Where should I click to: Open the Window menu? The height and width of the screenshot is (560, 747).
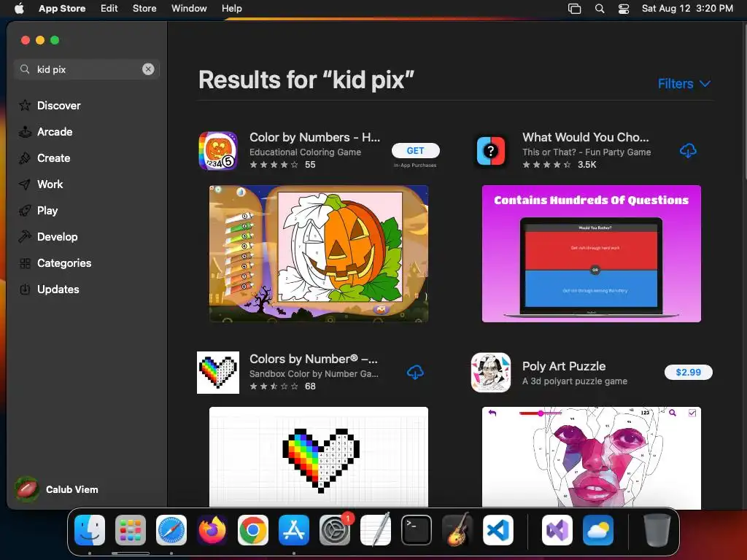[189, 9]
